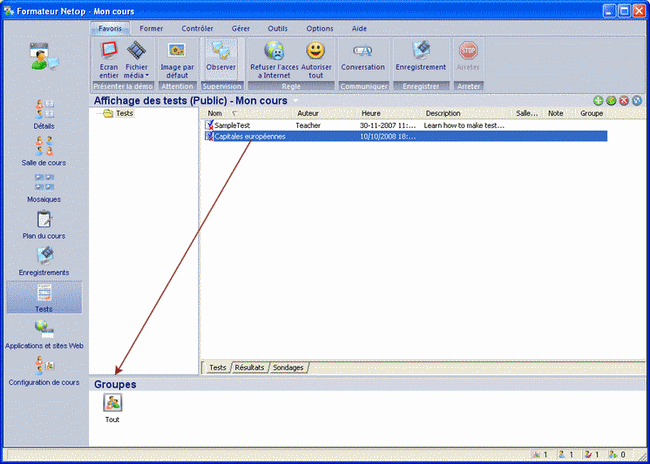
Task: Click 'Learn how to make test' description
Action: click(464, 125)
